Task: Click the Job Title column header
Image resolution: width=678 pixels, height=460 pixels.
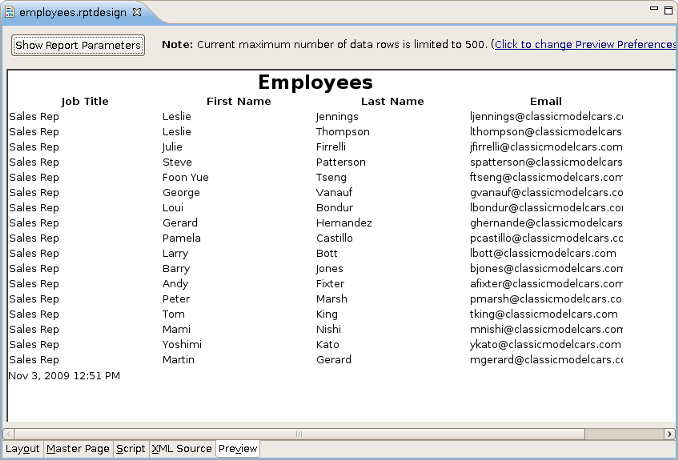Action: [x=85, y=101]
